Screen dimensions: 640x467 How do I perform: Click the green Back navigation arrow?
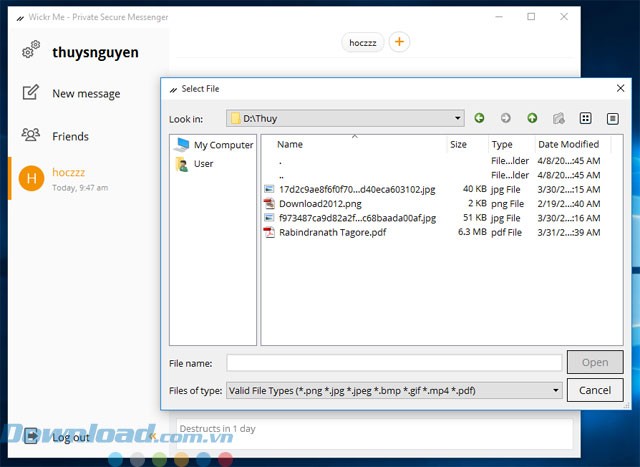480,118
